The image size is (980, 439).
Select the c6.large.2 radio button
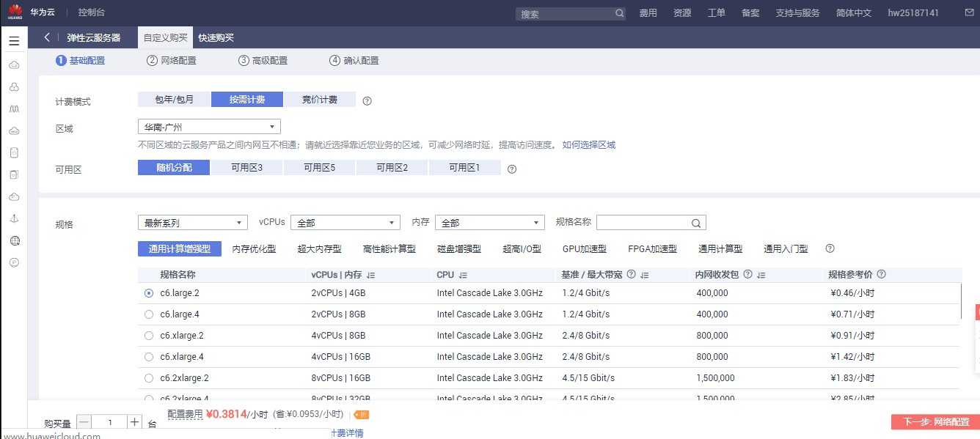pos(149,293)
